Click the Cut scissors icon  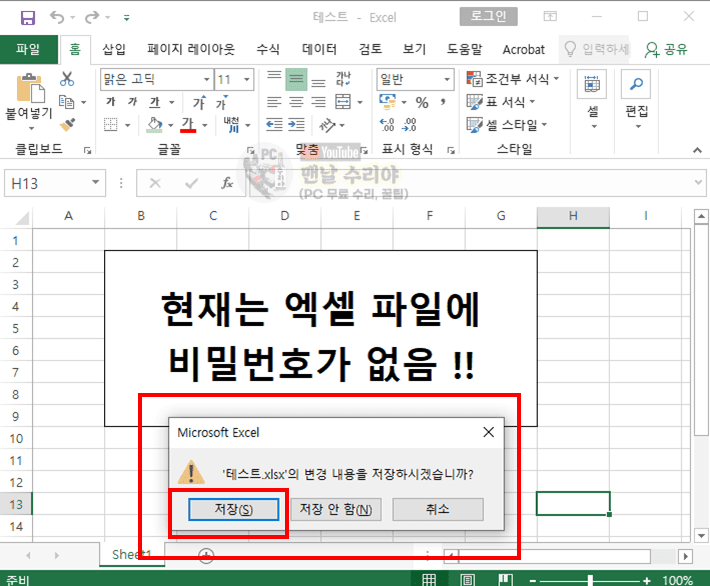coord(67,79)
